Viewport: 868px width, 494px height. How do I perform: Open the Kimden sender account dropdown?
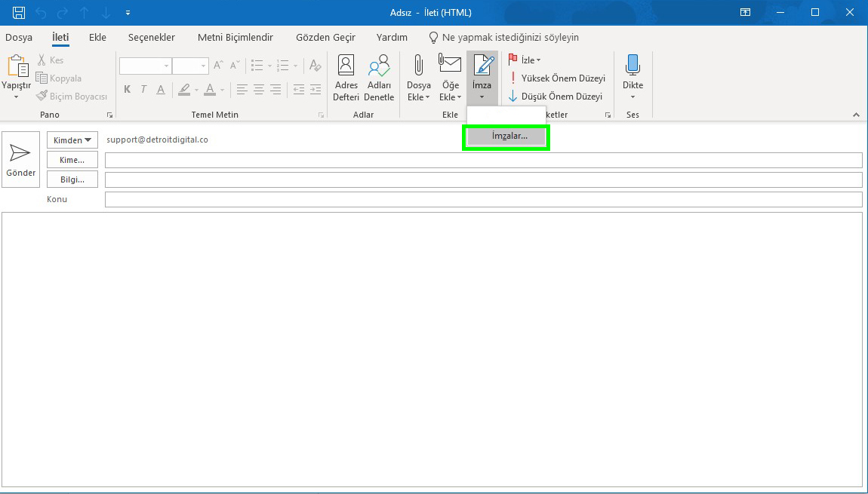pos(72,140)
